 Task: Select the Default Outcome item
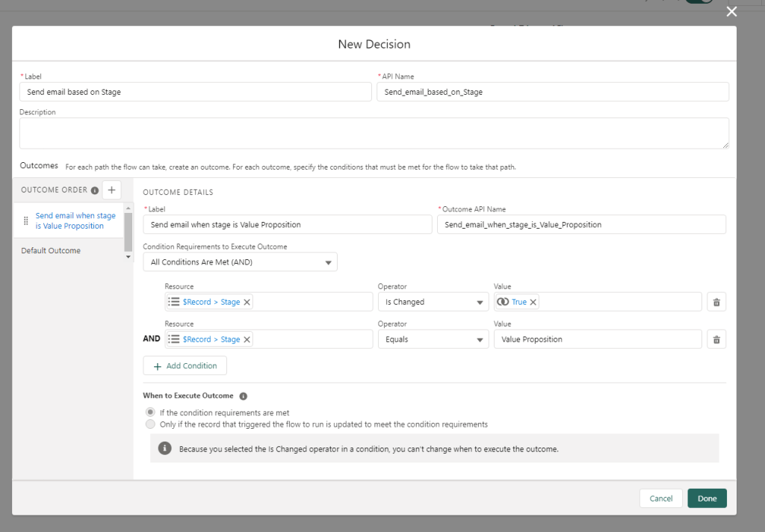pos(51,251)
